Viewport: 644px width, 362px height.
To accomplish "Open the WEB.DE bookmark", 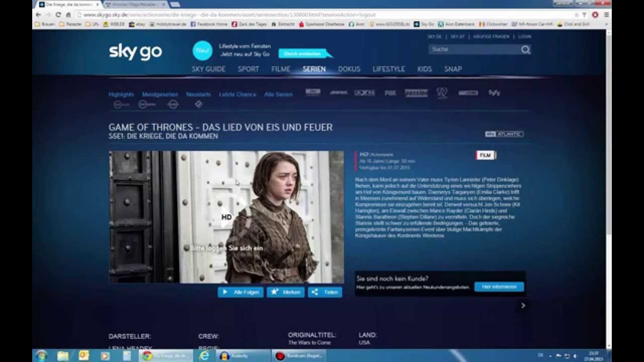I will tap(113, 24).
